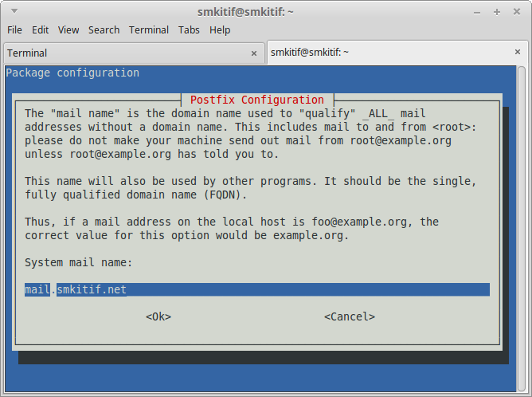Image resolution: width=532 pixels, height=397 pixels.
Task: Click the 'System mail name:' label
Action: [78, 262]
